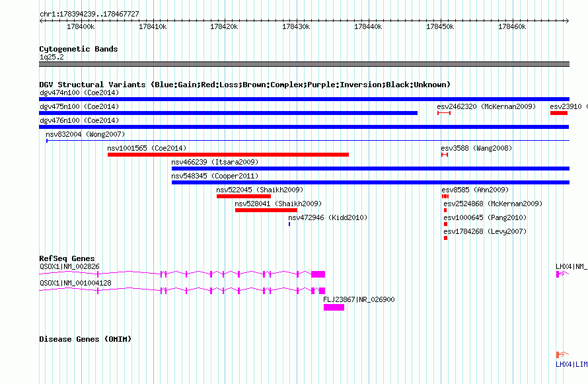Click the nsv1001565 (Coe2014) text label

coord(147,148)
